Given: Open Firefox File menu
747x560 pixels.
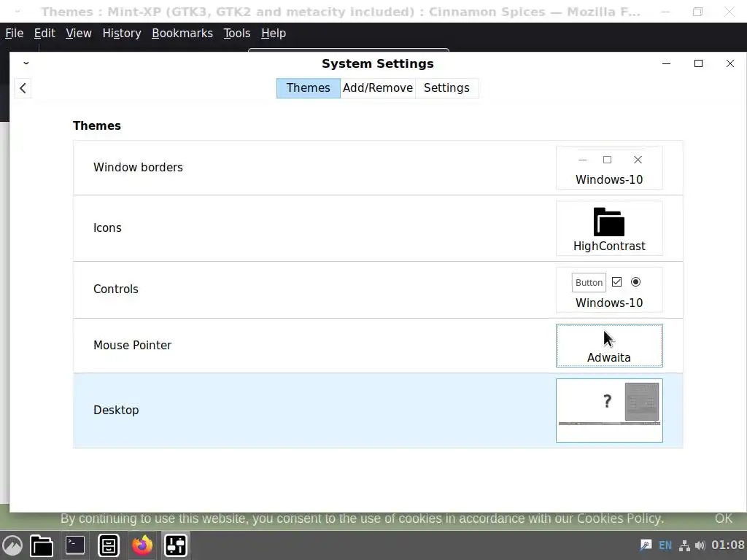Looking at the screenshot, I should (x=15, y=34).
